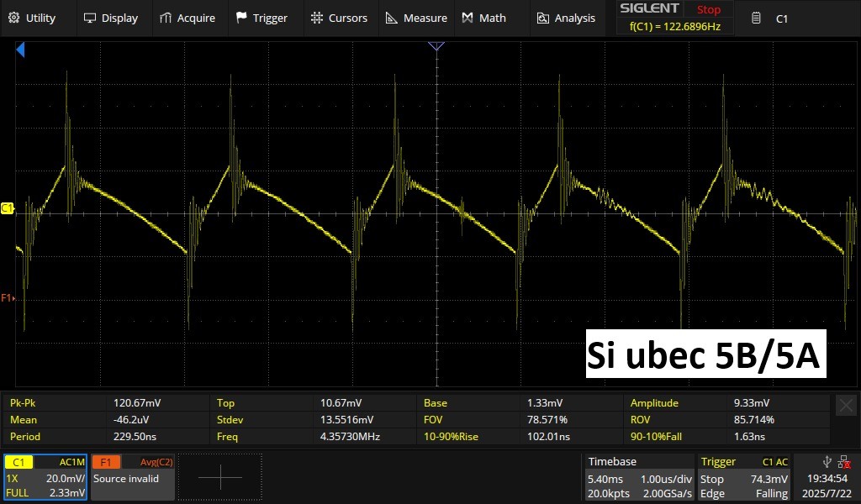Click the 4.35730MHz frequency value
Viewport: 861px width, 504px height.
[x=351, y=437]
